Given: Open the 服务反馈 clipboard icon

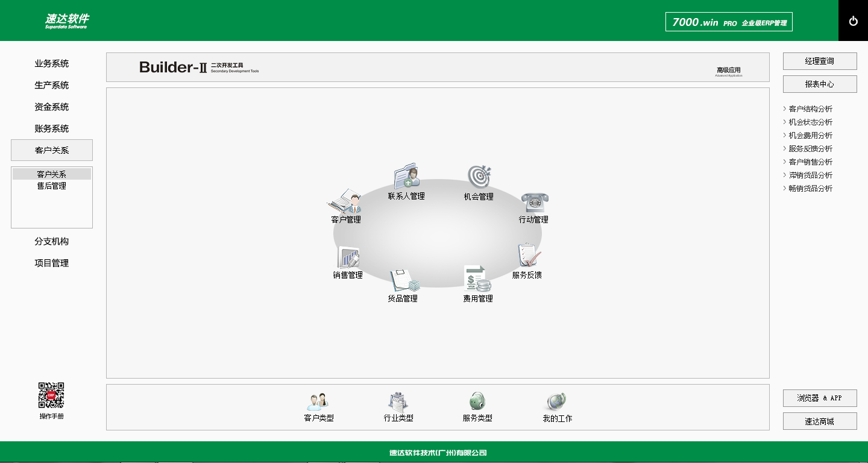Looking at the screenshot, I should pyautogui.click(x=528, y=256).
